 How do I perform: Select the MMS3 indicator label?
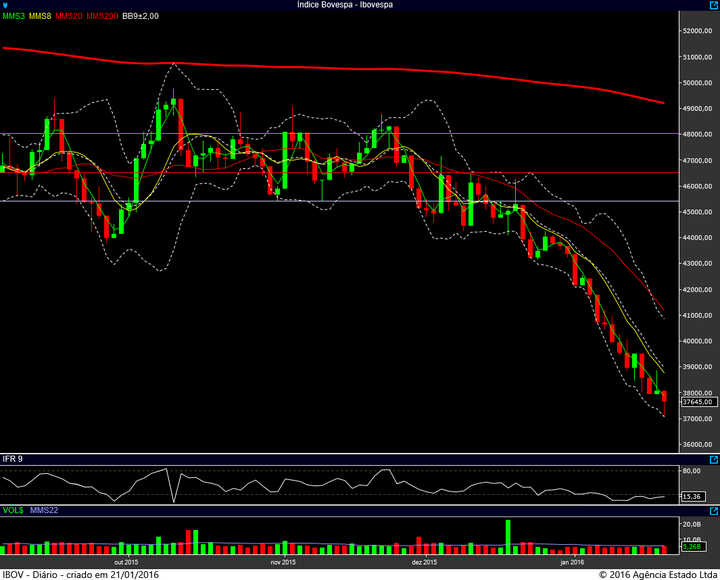coord(14,16)
